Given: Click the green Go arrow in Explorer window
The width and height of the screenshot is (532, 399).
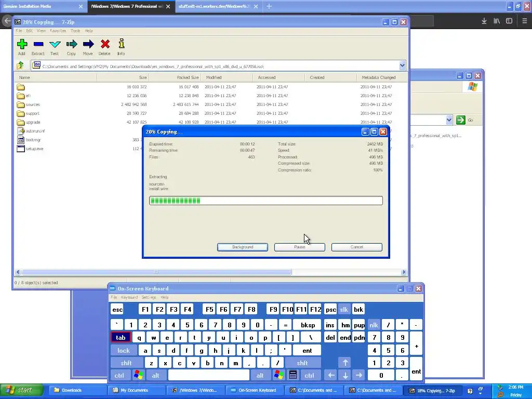Looking at the screenshot, I should pyautogui.click(x=460, y=120).
